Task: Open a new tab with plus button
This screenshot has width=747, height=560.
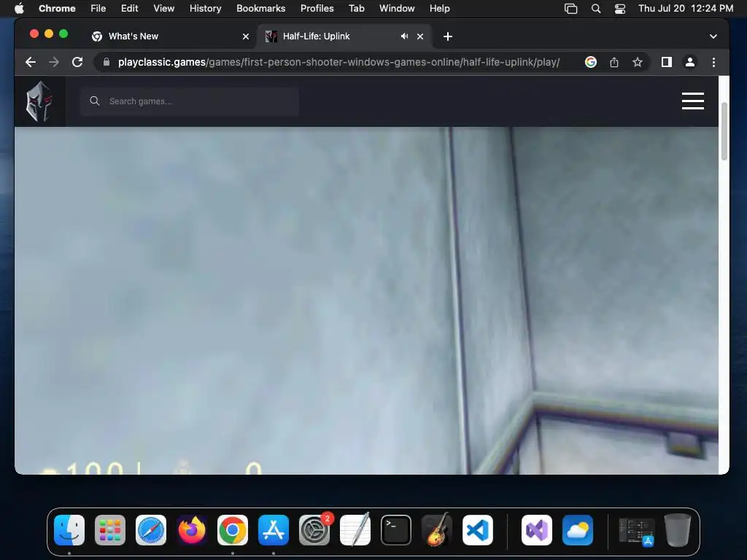Action: 448,36
